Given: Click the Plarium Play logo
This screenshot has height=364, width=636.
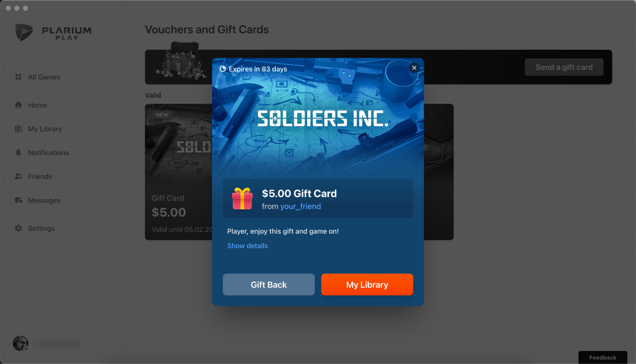Looking at the screenshot, I should pyautogui.click(x=53, y=32).
